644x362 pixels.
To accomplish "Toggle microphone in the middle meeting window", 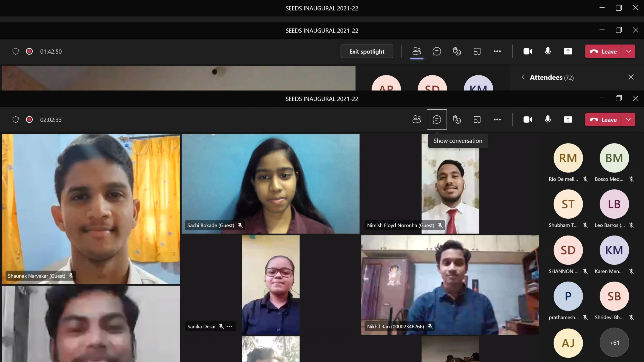I will (x=548, y=51).
